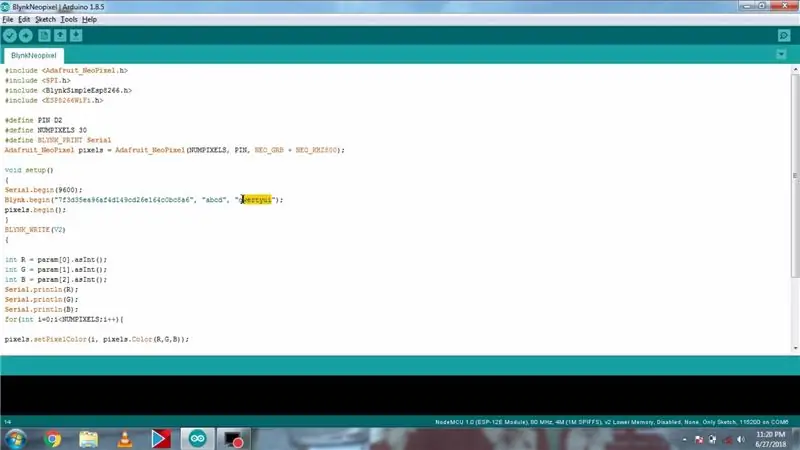Click the "abcd" SSID string in Blynk.begin
This screenshot has width=800, height=450.
[214, 200]
